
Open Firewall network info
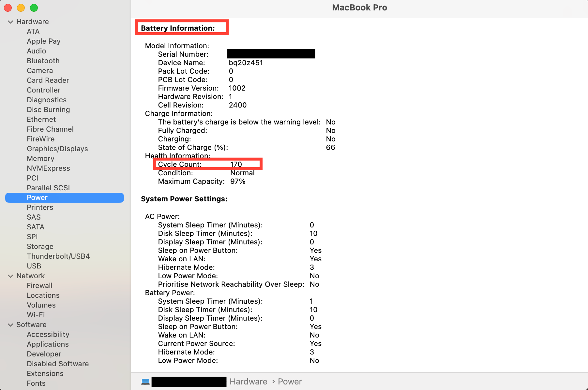tap(39, 286)
